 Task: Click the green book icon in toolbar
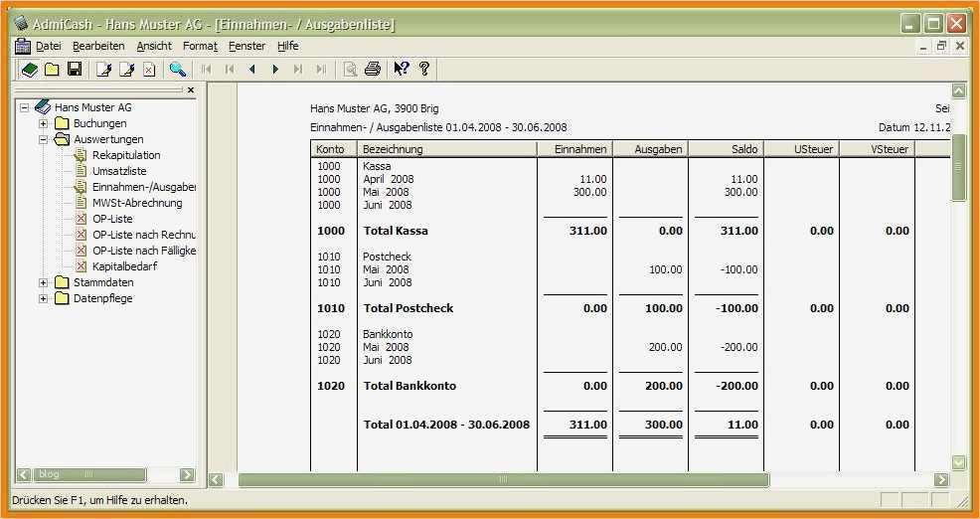tap(30, 70)
